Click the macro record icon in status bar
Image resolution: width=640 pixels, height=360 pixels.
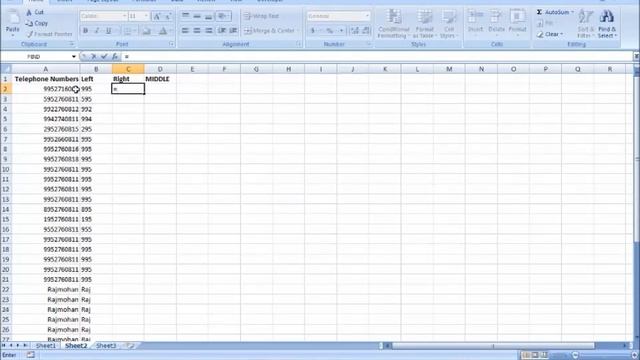pos(31,355)
